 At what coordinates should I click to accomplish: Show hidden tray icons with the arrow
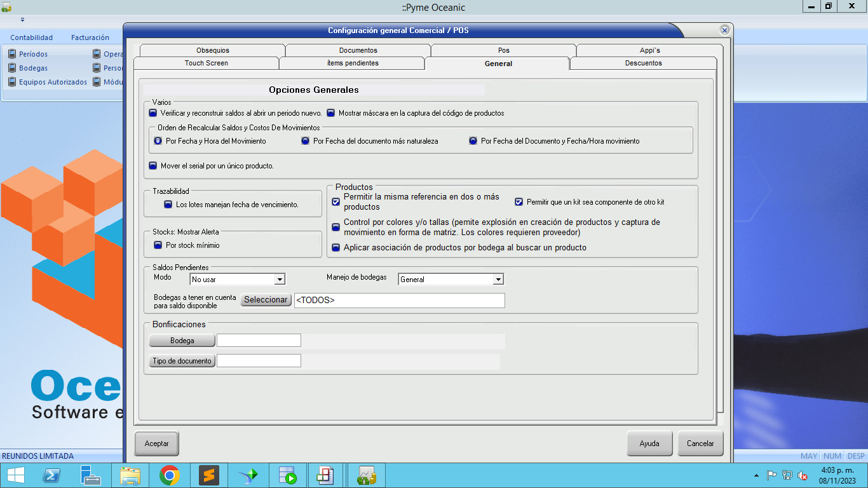pos(756,475)
